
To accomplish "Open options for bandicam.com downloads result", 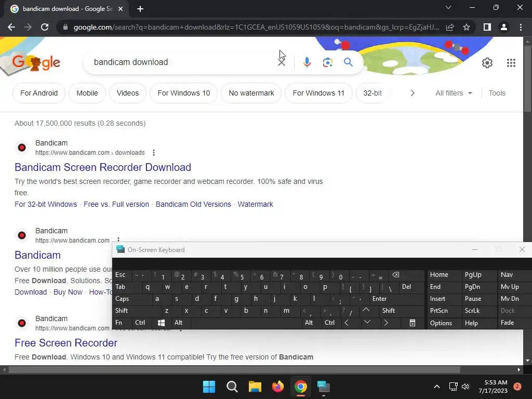I will tap(154, 153).
